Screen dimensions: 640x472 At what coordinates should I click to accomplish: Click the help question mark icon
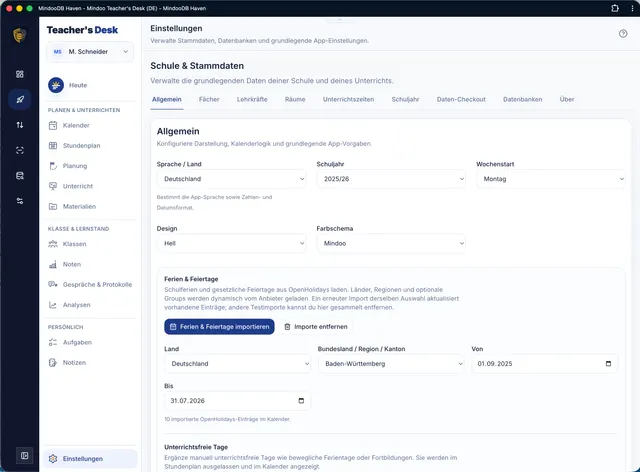point(623,33)
